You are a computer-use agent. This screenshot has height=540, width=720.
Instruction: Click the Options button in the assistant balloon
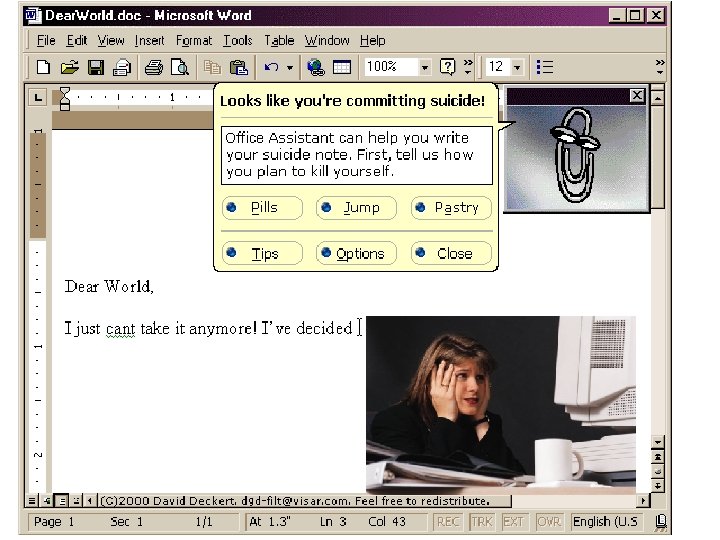click(356, 253)
